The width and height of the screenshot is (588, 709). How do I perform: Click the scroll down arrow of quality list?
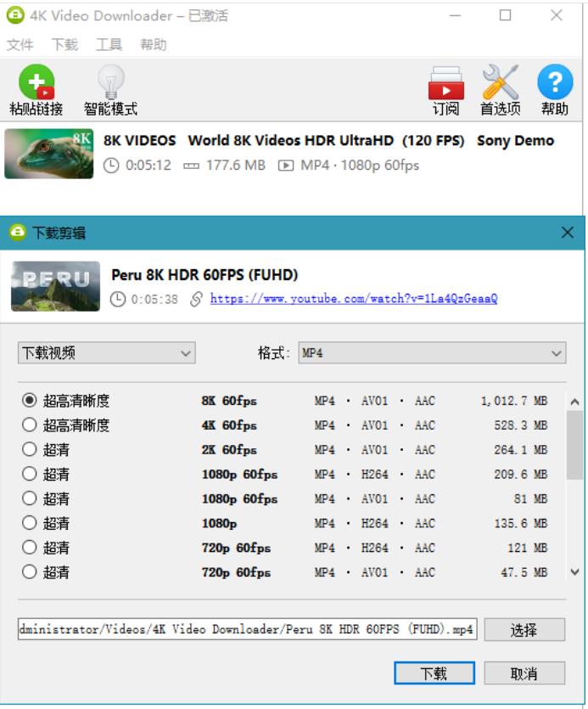point(574,572)
